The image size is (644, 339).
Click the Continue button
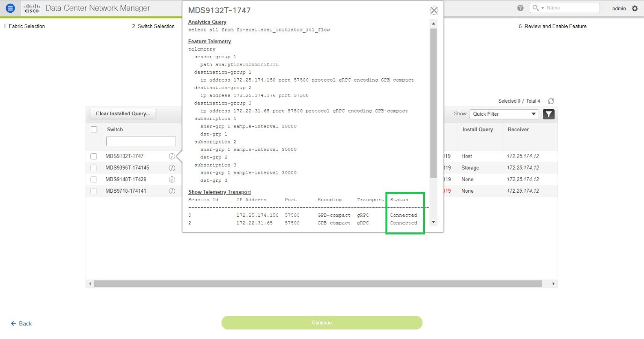322,323
